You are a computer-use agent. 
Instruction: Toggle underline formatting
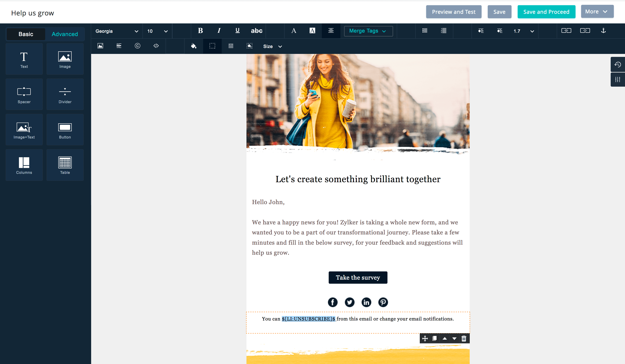tap(237, 31)
